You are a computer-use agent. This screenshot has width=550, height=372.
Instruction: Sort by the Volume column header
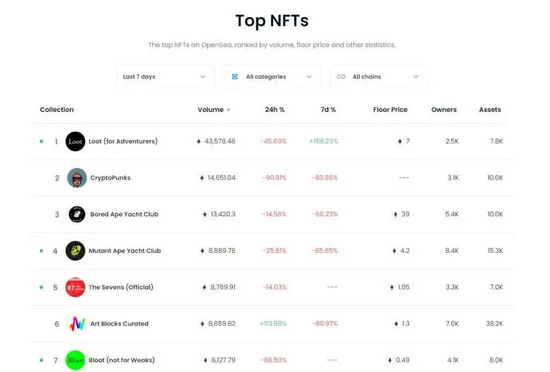tap(214, 110)
